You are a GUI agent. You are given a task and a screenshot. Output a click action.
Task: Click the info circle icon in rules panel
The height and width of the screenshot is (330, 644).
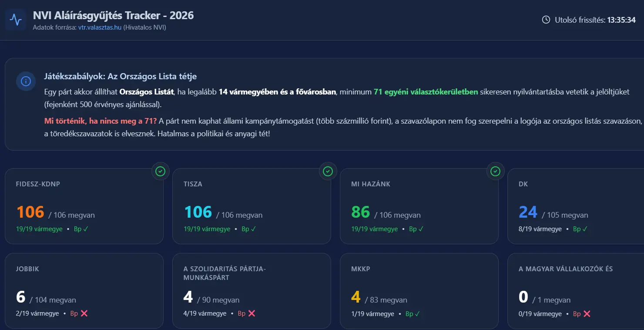click(x=26, y=81)
